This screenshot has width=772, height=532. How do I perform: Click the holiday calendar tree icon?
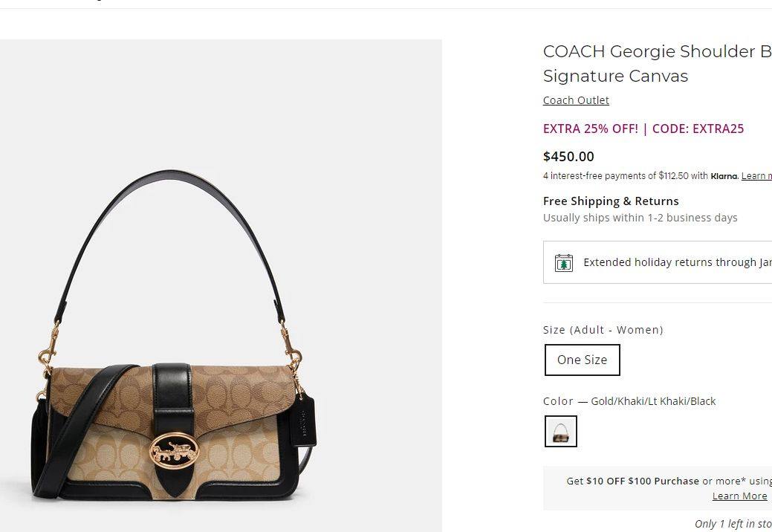564,262
